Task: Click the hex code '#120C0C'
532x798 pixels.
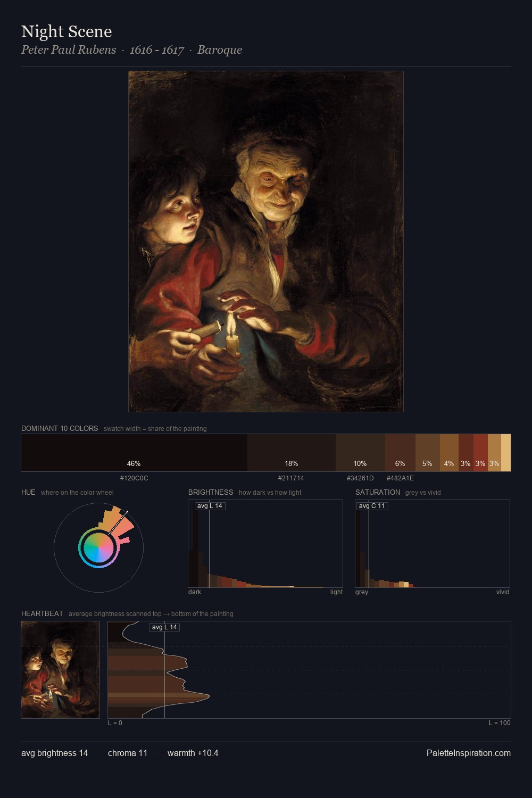Action: 134,478
